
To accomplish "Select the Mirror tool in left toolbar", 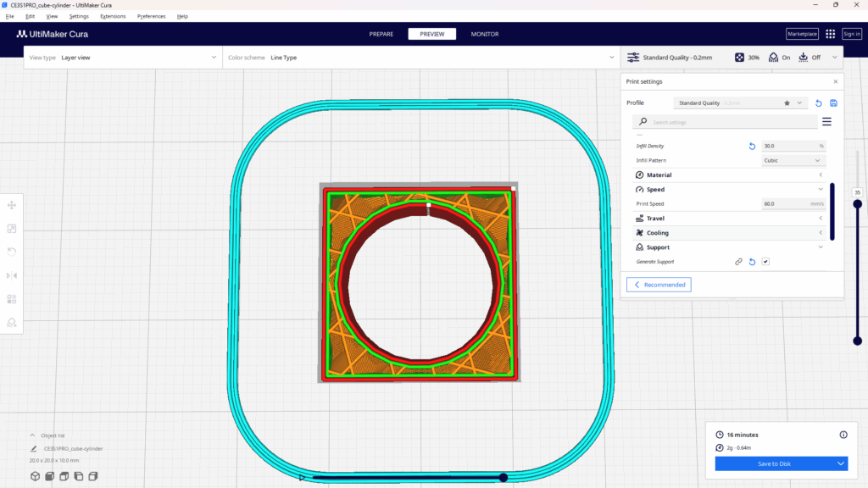I will coord(12,275).
